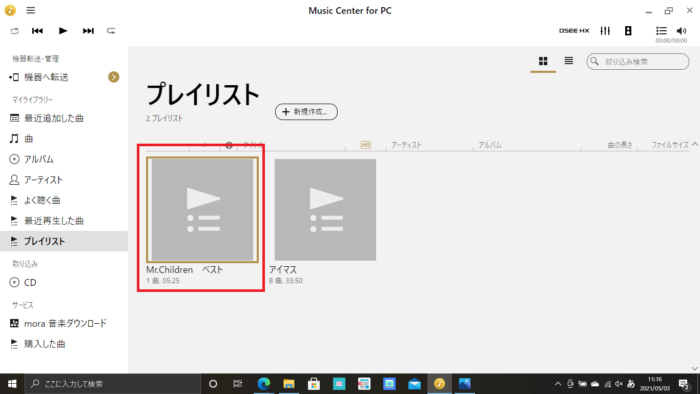Toggle repeat mode
This screenshot has height=394, width=700.
coord(111,31)
